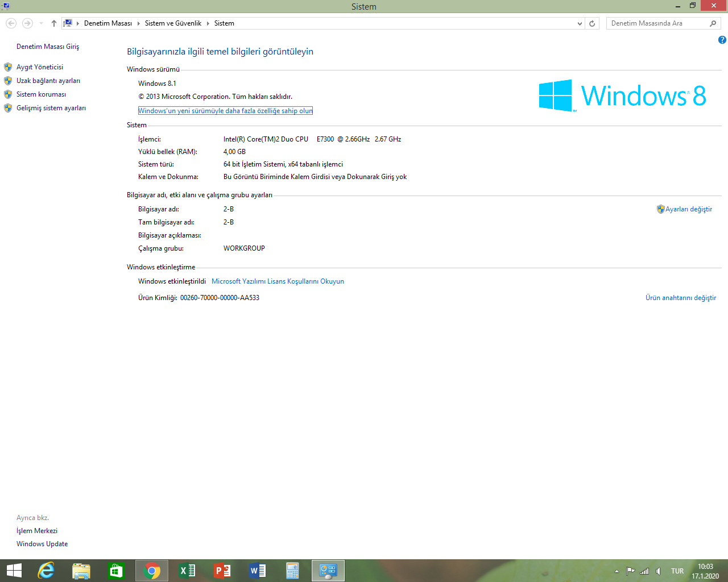The width and height of the screenshot is (728, 582).
Task: Open Sistem koruması
Action: [41, 94]
